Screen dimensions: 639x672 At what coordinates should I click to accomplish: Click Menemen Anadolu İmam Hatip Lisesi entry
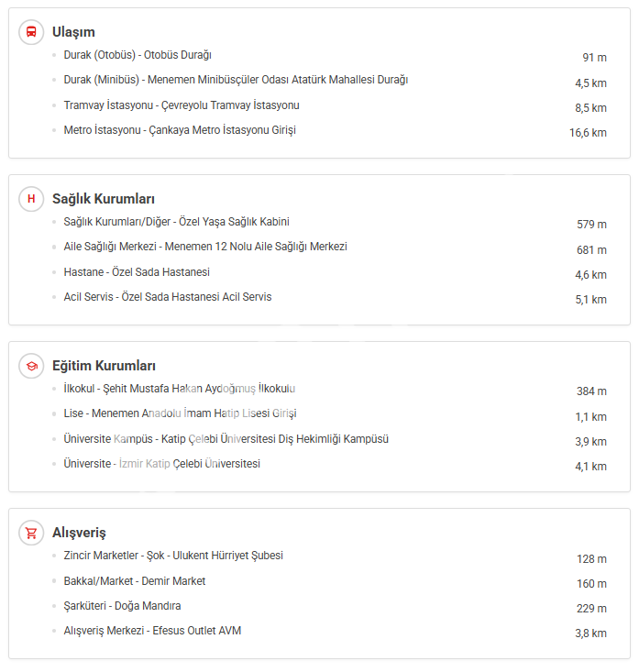180,413
